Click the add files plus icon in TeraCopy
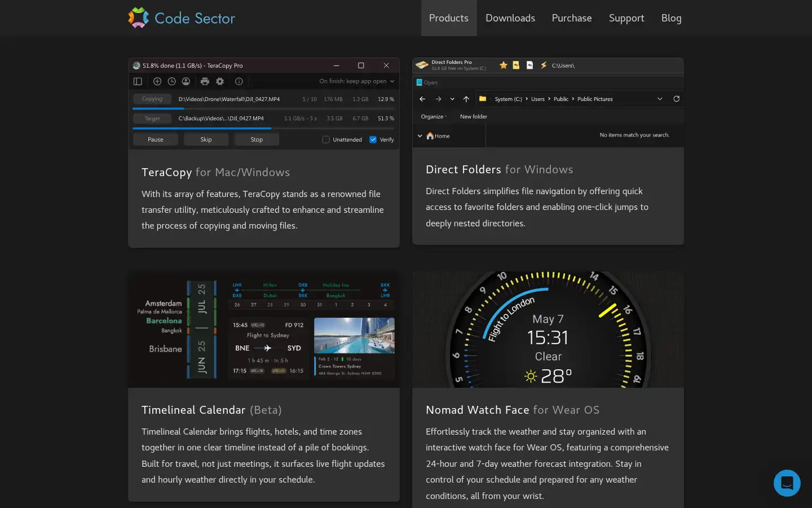The width and height of the screenshot is (812, 508). point(157,81)
